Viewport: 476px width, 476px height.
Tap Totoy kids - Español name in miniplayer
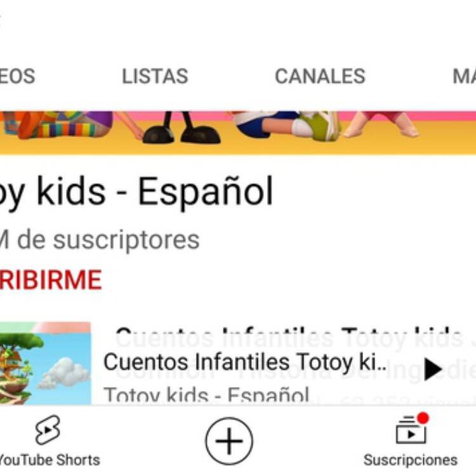point(206,395)
